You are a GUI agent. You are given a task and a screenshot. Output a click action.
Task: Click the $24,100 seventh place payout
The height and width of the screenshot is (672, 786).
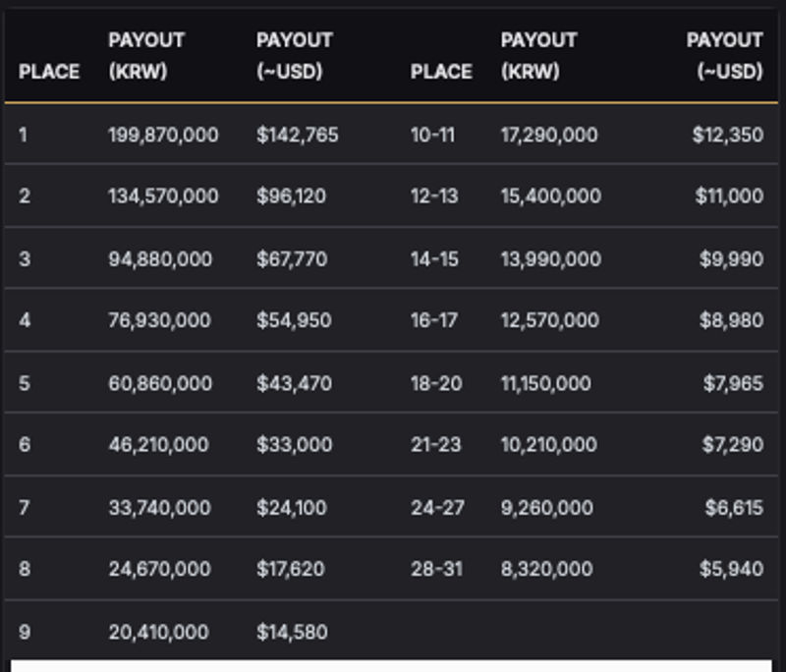(291, 508)
